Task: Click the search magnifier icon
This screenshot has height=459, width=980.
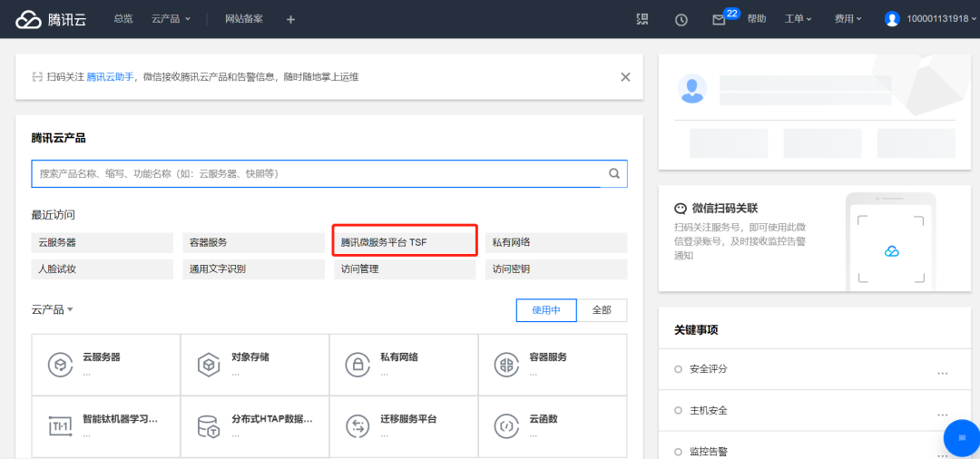Action: (614, 173)
